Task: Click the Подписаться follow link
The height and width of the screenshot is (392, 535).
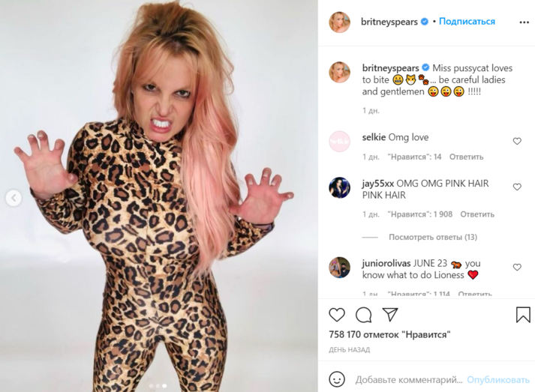Action: pyautogui.click(x=467, y=22)
